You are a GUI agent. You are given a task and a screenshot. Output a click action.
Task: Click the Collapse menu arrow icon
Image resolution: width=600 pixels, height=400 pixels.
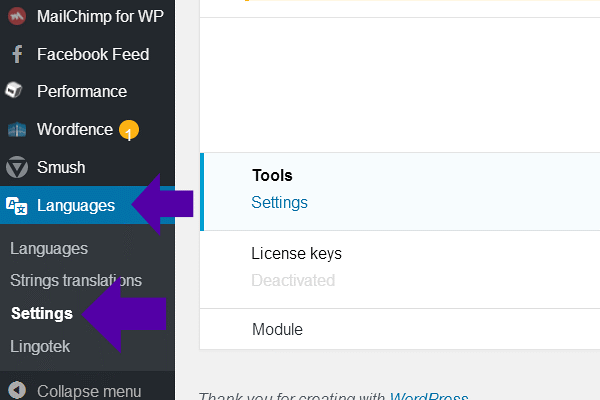(16, 391)
